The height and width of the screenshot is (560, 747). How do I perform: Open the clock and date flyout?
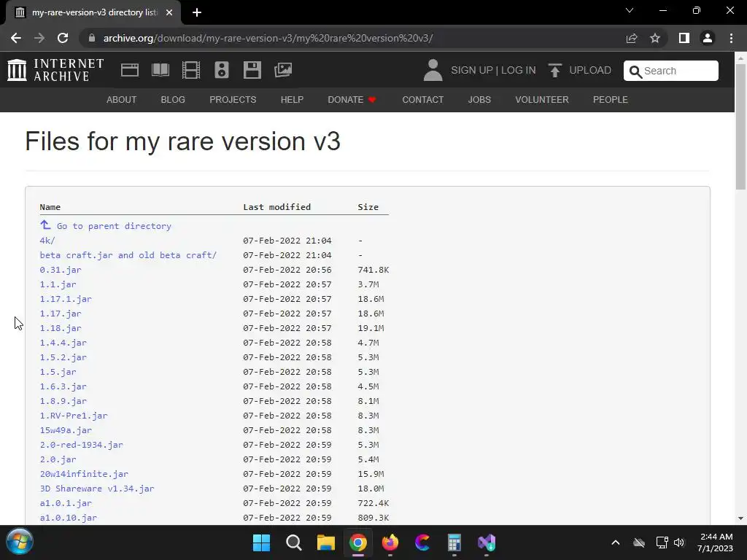coord(715,542)
